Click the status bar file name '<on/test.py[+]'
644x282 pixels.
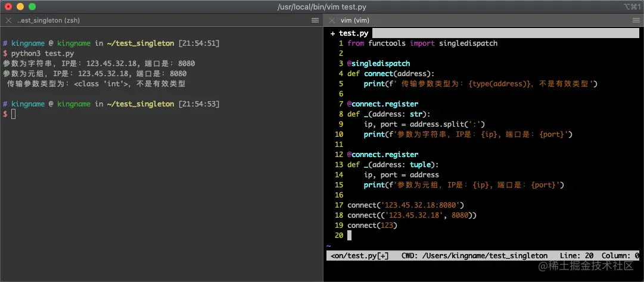[359, 255]
